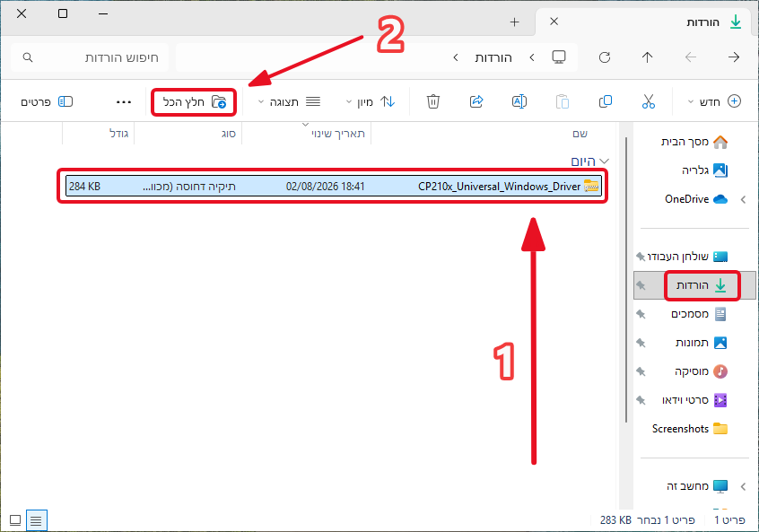Click the תיקיה דחוסה type cell

click(x=189, y=187)
